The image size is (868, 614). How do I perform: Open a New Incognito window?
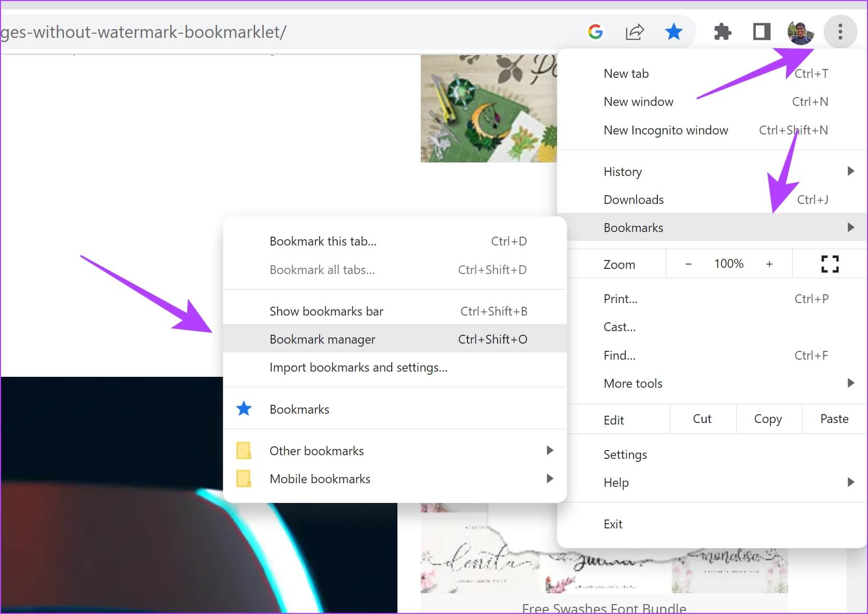[712, 130]
